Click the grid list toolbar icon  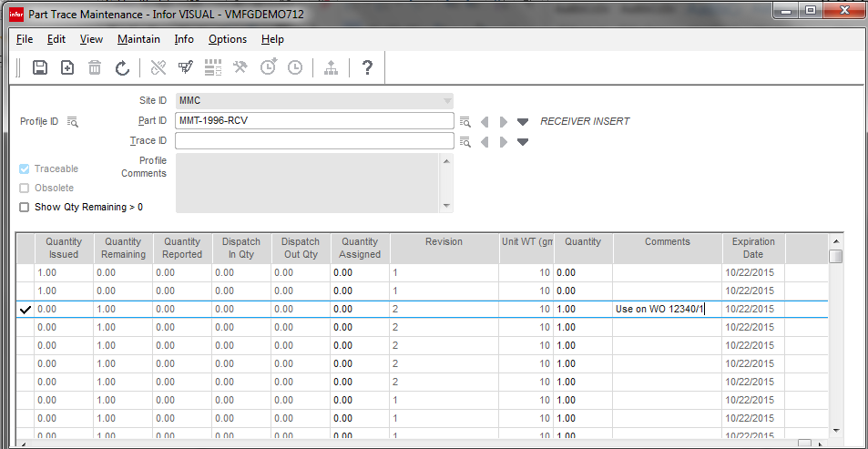click(213, 68)
